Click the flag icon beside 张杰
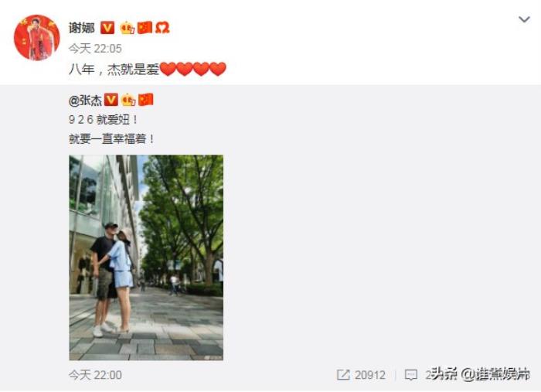541x392 pixels. (145, 100)
